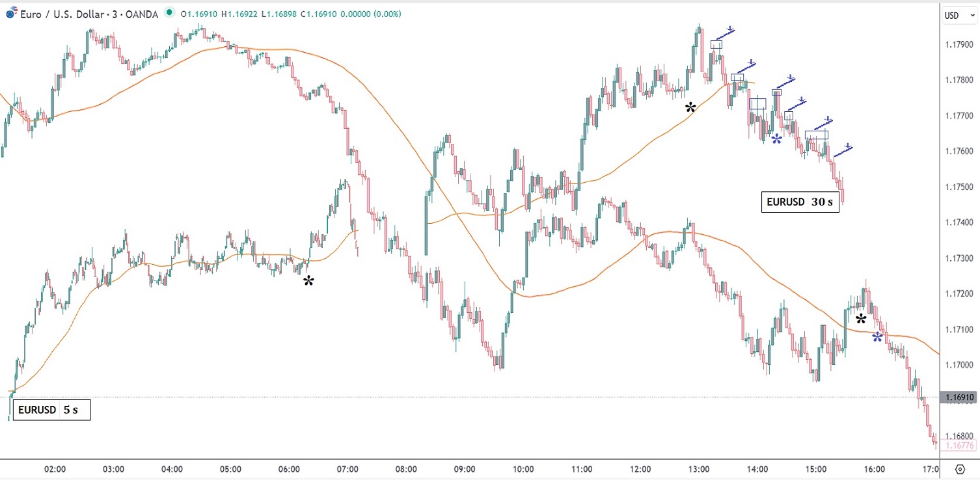Click the 1.17700 price scale label
The image size is (980, 482).
(x=959, y=116)
